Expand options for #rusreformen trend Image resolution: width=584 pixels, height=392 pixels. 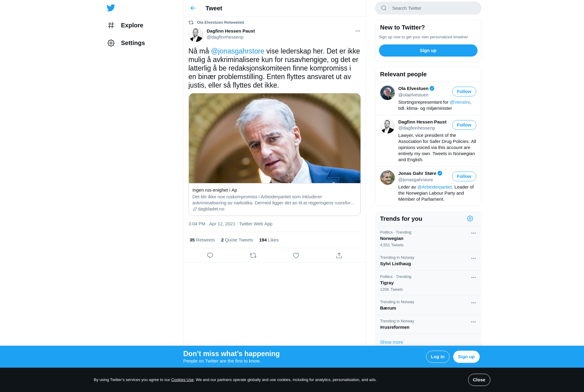[x=473, y=322]
